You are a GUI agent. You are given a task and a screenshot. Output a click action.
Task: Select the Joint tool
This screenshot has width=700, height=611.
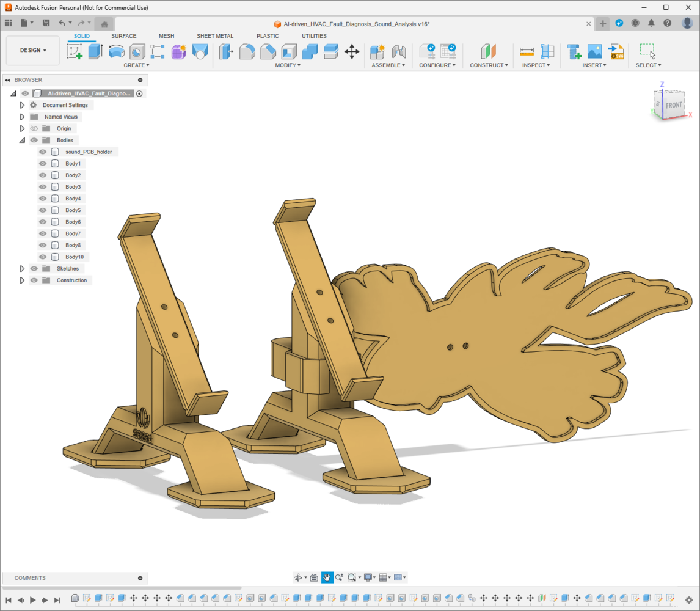click(x=399, y=52)
